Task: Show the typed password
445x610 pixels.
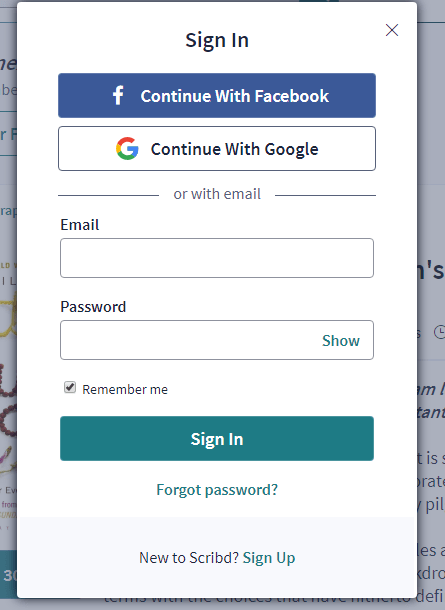Action: [341, 340]
